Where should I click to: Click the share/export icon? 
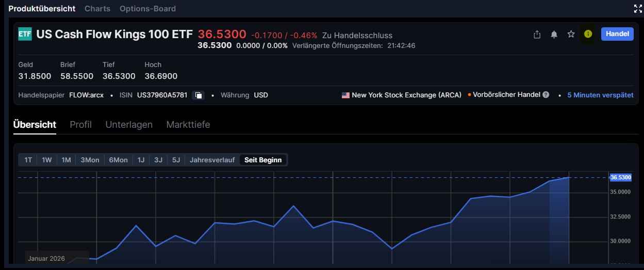pos(537,34)
